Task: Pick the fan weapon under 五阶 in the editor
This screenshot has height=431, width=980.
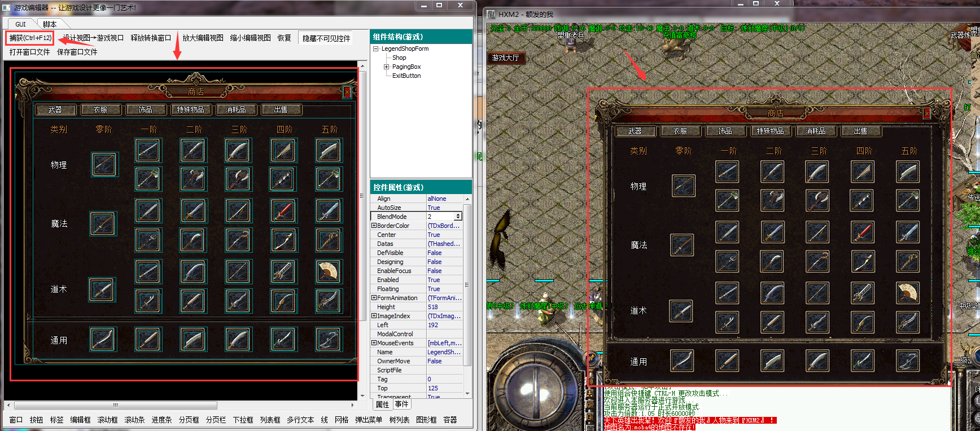Action: 329,271
